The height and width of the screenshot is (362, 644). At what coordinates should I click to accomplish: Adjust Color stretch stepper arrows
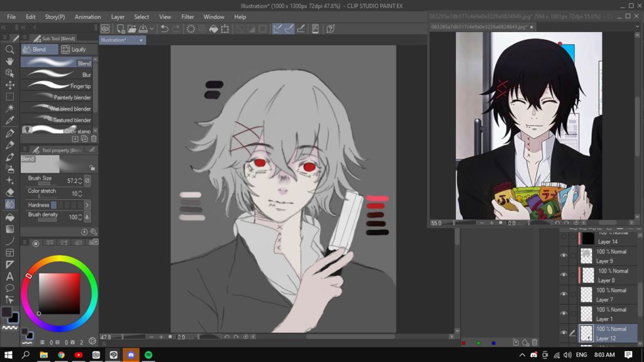pos(80,194)
